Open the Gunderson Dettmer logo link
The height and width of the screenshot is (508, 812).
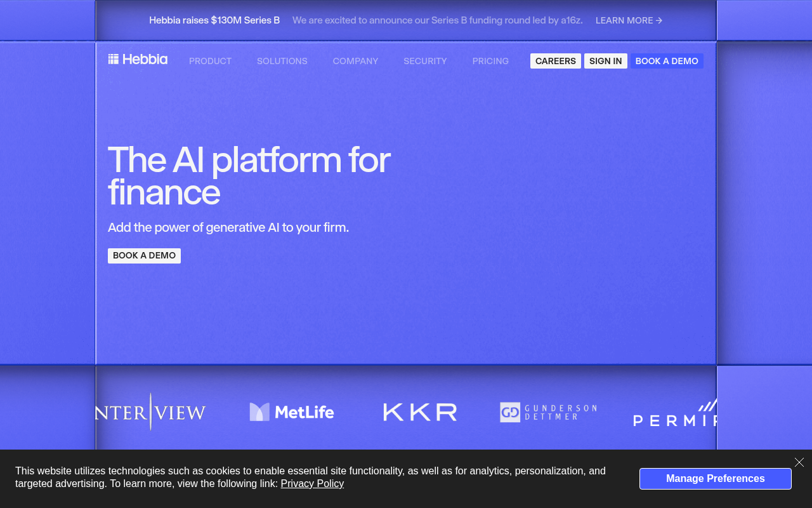click(547, 411)
